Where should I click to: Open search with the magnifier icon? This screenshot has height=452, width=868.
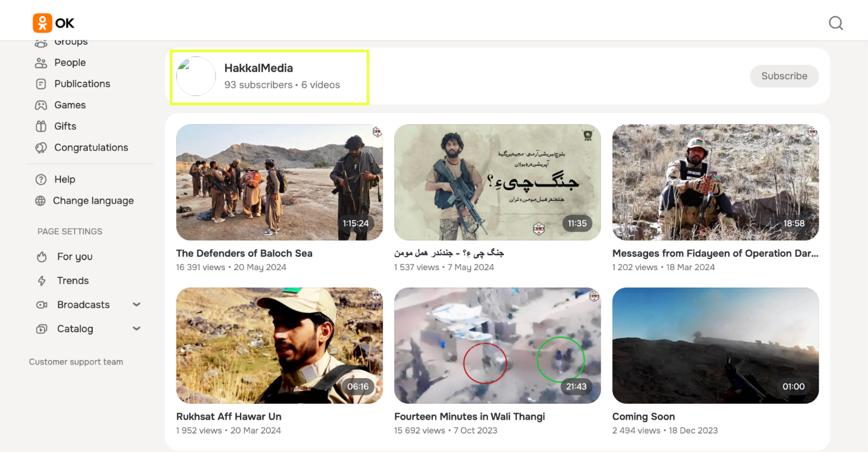click(x=836, y=23)
